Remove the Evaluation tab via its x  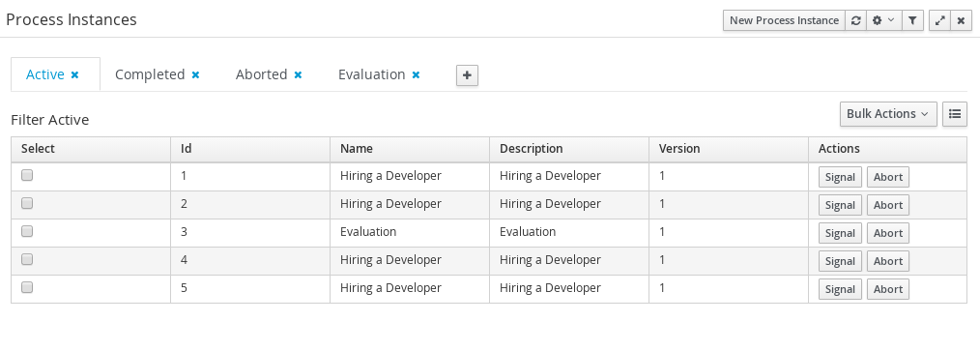click(416, 74)
